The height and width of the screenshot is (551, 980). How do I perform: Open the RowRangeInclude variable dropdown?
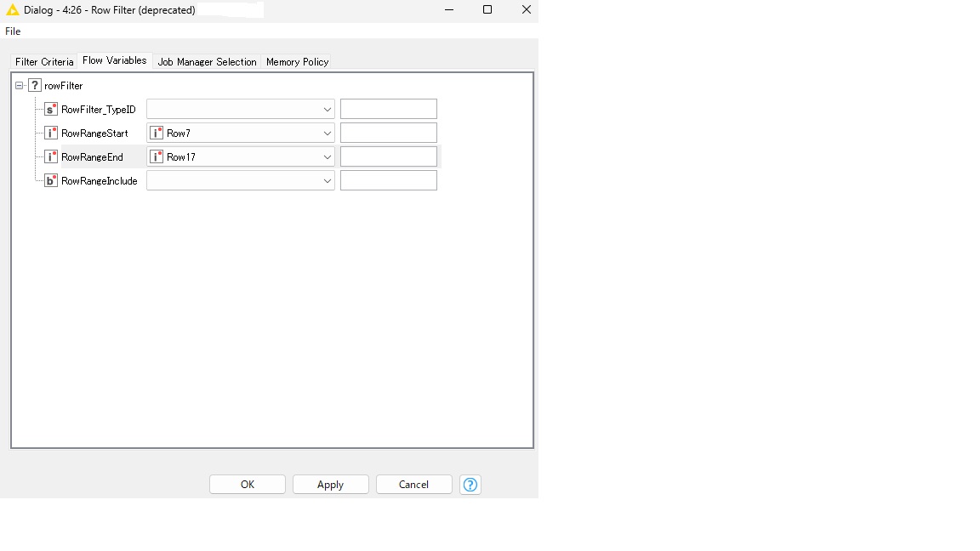click(241, 180)
